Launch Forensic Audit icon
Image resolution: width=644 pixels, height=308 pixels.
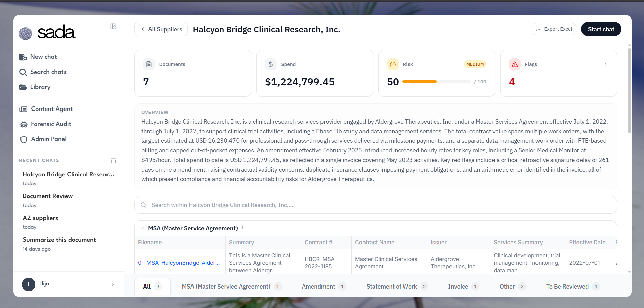coord(24,124)
